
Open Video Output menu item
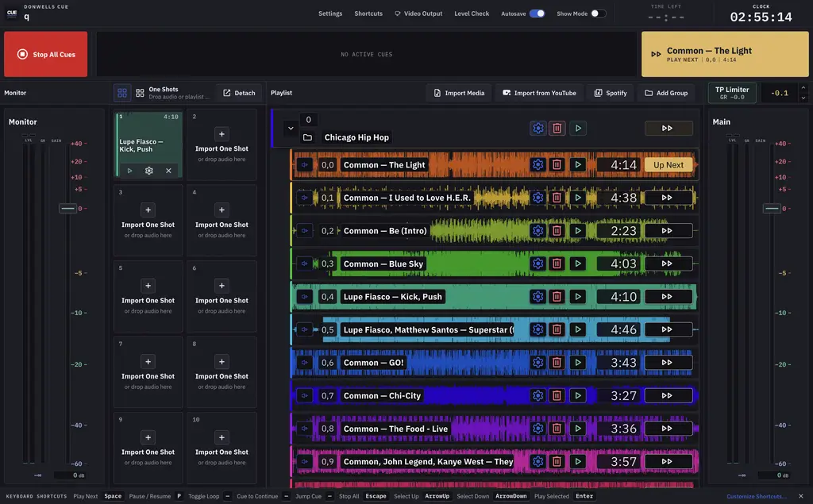(x=418, y=13)
